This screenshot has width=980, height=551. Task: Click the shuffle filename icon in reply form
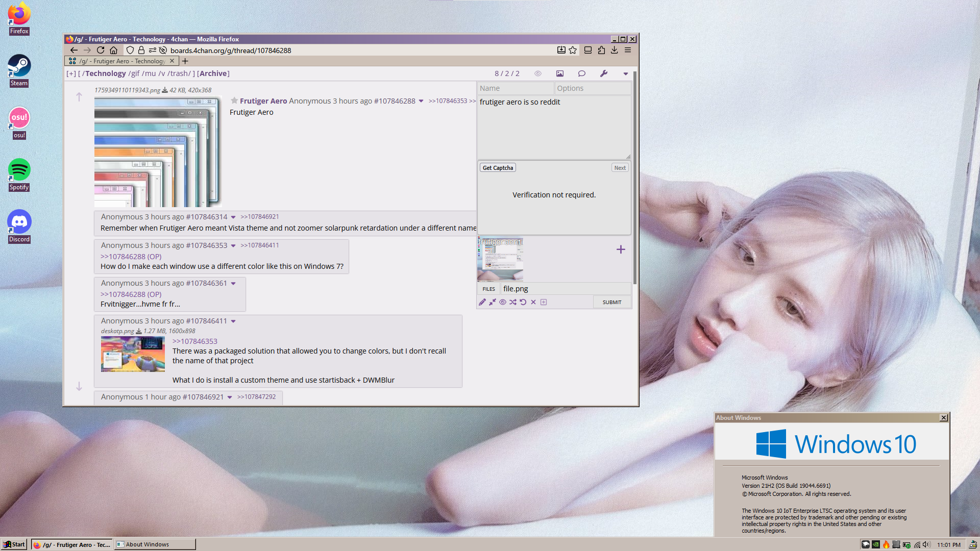pos(513,302)
